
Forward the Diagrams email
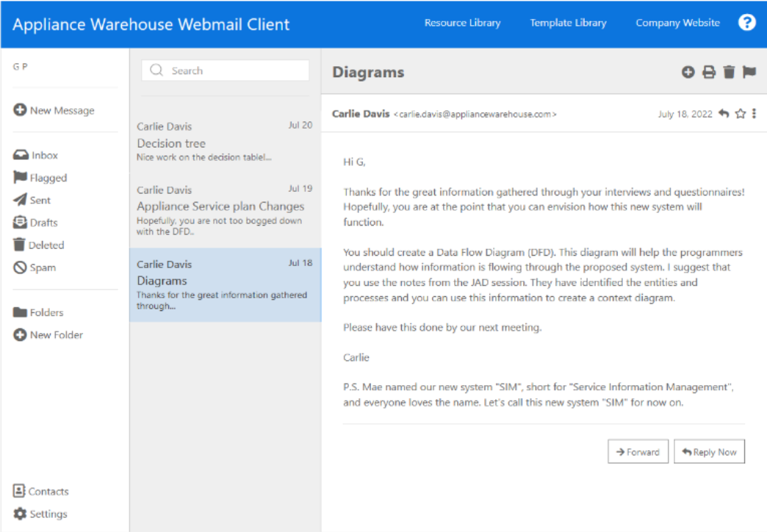(638, 451)
